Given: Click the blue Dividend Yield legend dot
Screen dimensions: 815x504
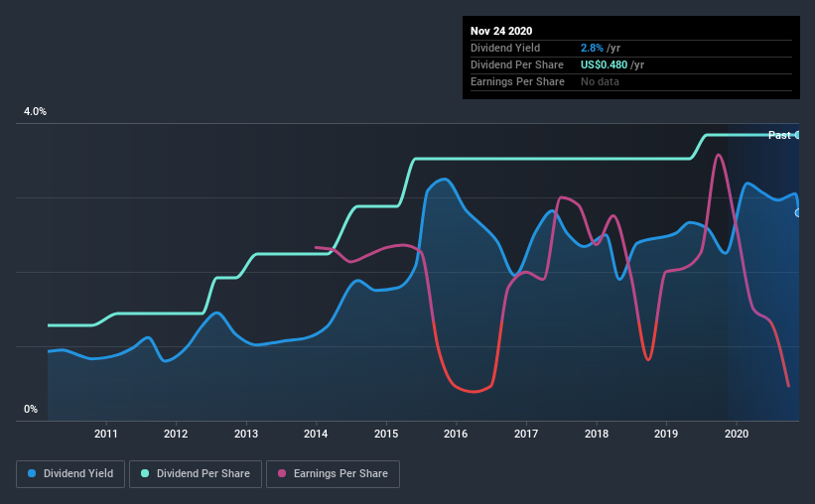Looking at the screenshot, I should [32, 473].
